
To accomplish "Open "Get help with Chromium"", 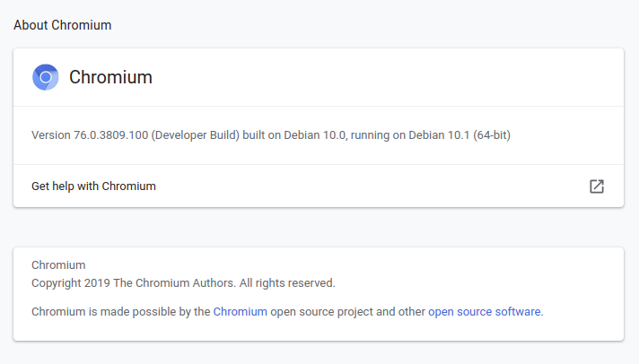I will pos(93,186).
